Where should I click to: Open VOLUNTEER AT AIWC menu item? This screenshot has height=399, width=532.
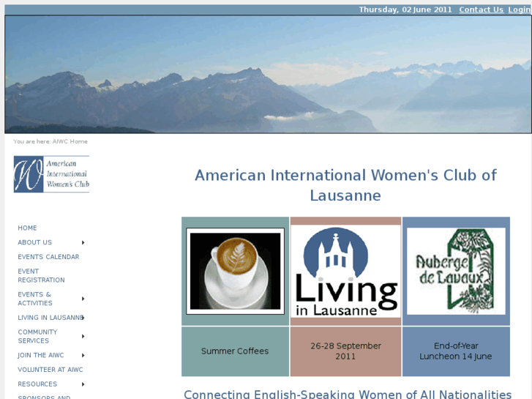click(50, 370)
